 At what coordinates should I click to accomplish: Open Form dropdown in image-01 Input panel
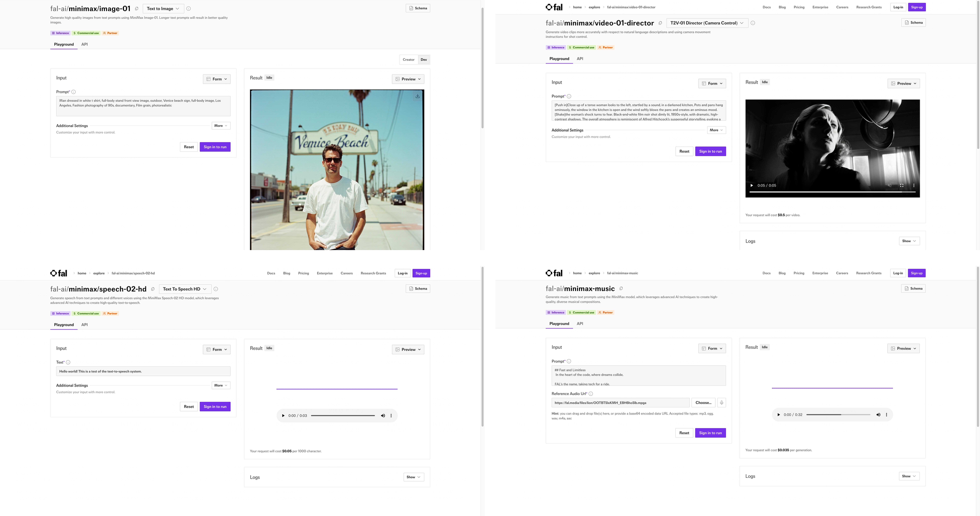pos(216,79)
